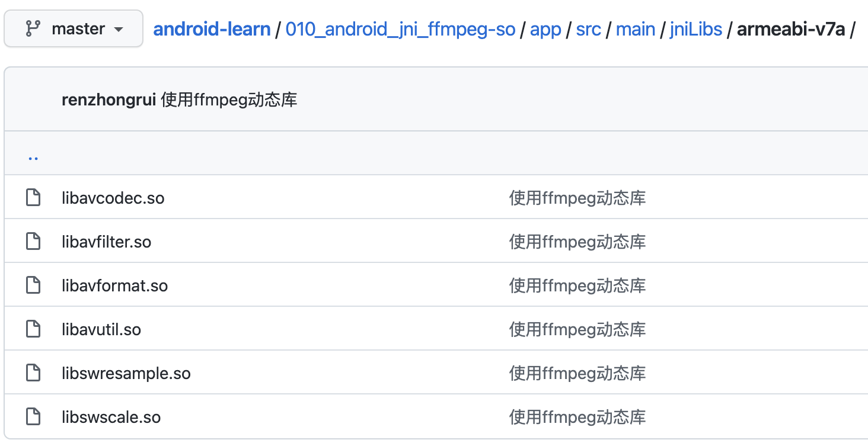
Task: Click the git branch icon
Action: point(33,28)
